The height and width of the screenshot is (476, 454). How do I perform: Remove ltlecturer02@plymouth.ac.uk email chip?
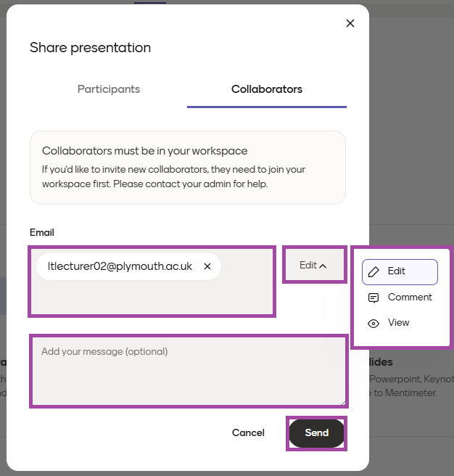pyautogui.click(x=207, y=266)
